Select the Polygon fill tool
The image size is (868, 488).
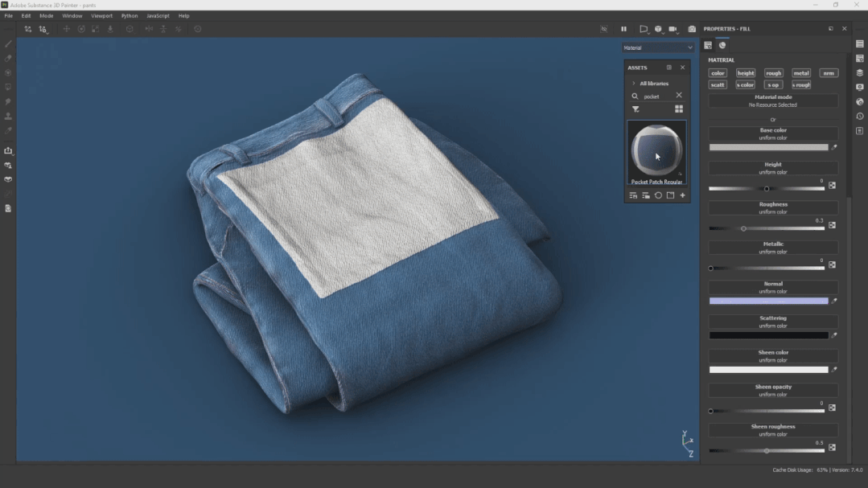click(x=8, y=87)
